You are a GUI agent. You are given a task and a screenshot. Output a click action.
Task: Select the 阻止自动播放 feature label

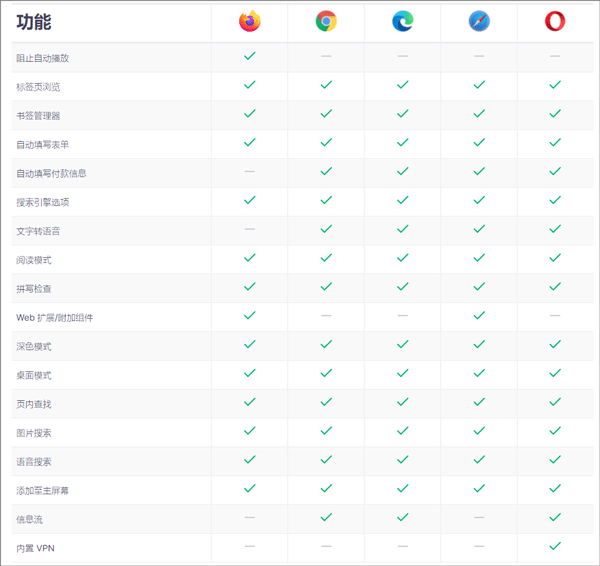coord(43,58)
